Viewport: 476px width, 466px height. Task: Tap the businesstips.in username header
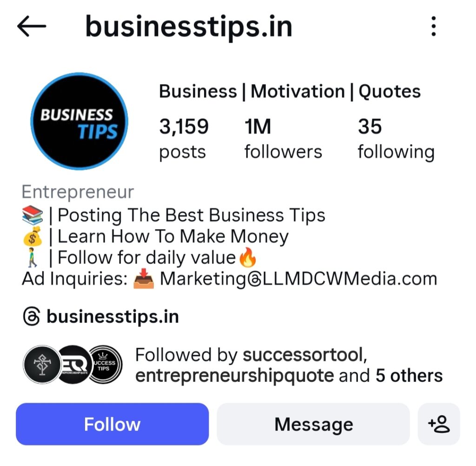(189, 26)
